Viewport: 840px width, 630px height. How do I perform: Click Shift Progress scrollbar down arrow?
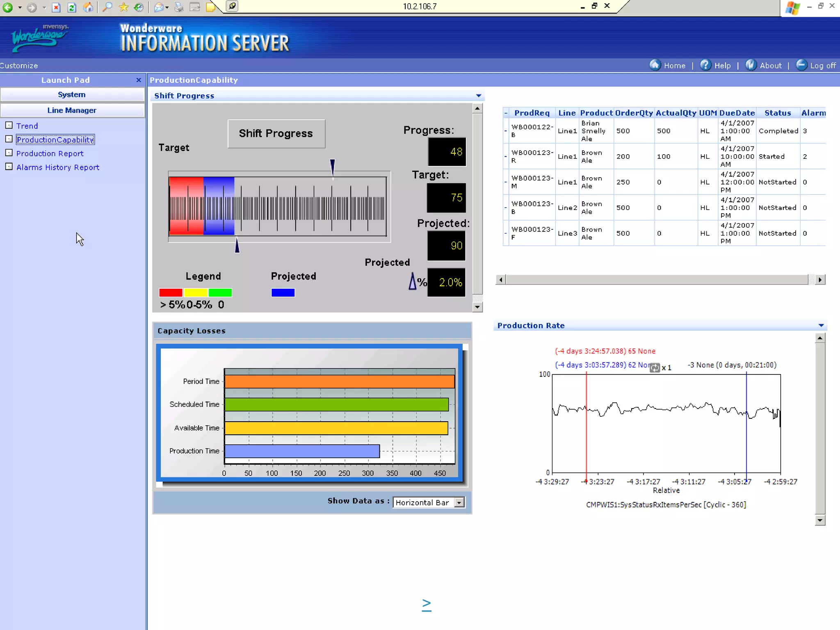click(477, 307)
